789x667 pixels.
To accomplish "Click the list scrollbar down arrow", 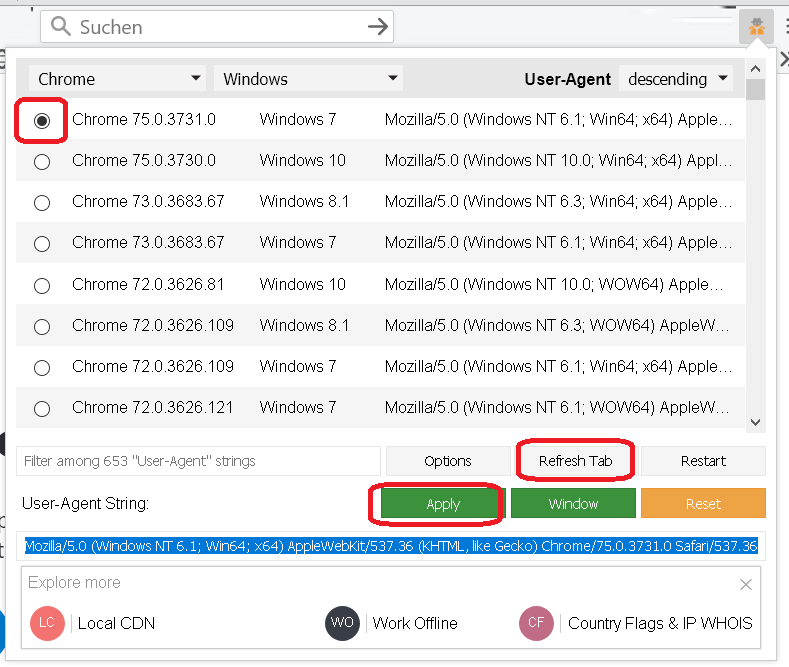I will (x=755, y=422).
